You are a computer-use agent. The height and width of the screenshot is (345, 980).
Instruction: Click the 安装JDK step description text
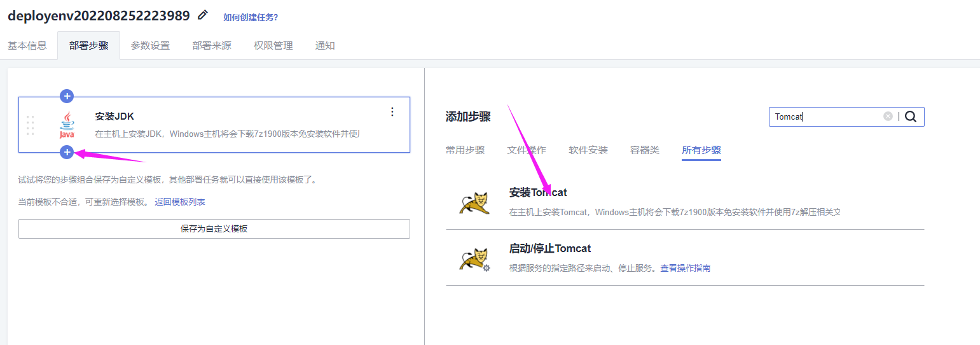pyautogui.click(x=227, y=134)
